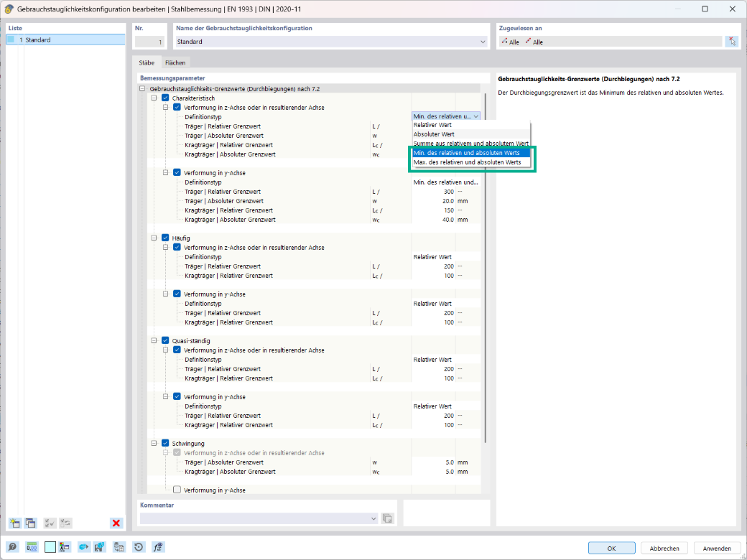The image size is (747, 560).
Task: Click the reset circular arrow icon
Action: (139, 547)
